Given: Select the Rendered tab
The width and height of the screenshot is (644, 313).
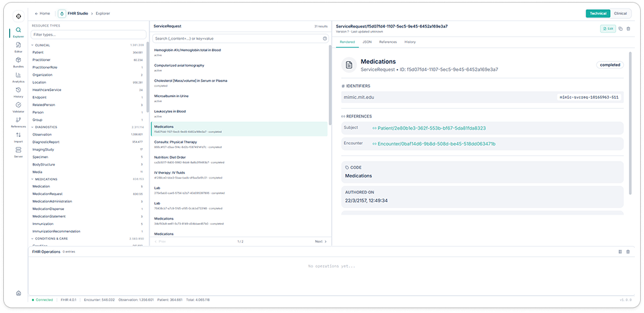Looking at the screenshot, I should coord(347,42).
